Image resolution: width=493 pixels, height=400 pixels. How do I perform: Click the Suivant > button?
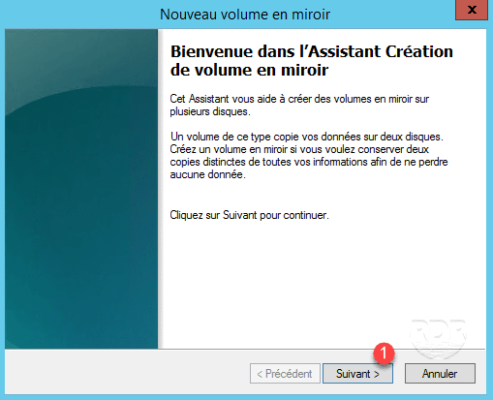(358, 373)
